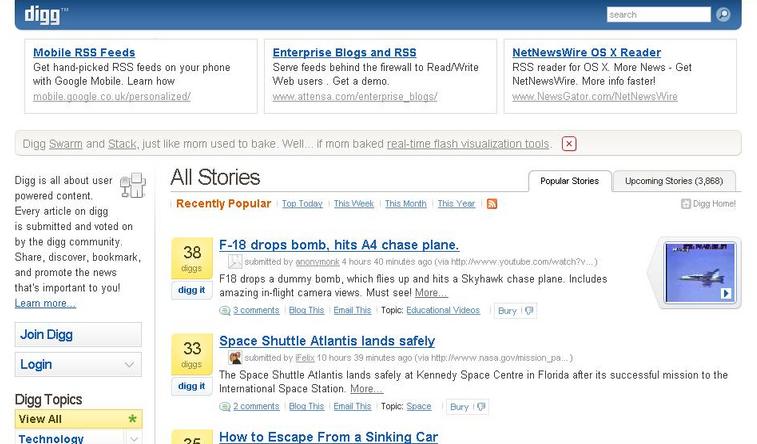Open real-time flash visualization tools link
The width and height of the screenshot is (757, 444).
(x=468, y=144)
